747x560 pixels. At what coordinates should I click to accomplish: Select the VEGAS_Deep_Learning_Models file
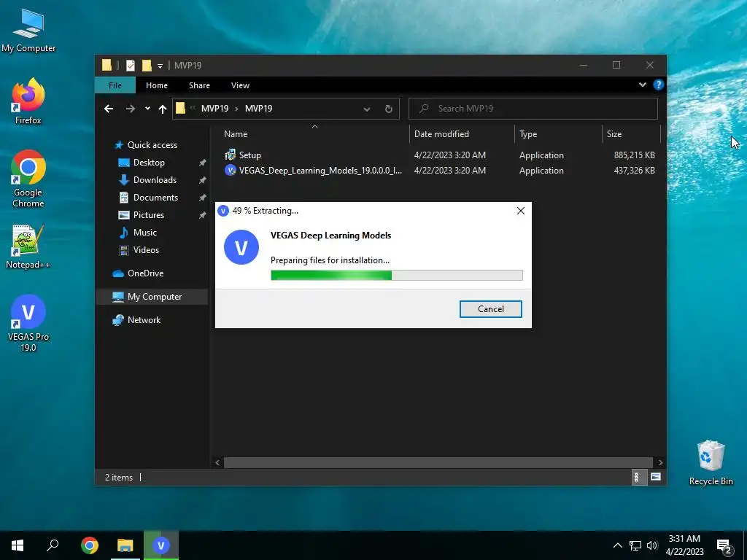[313, 171]
